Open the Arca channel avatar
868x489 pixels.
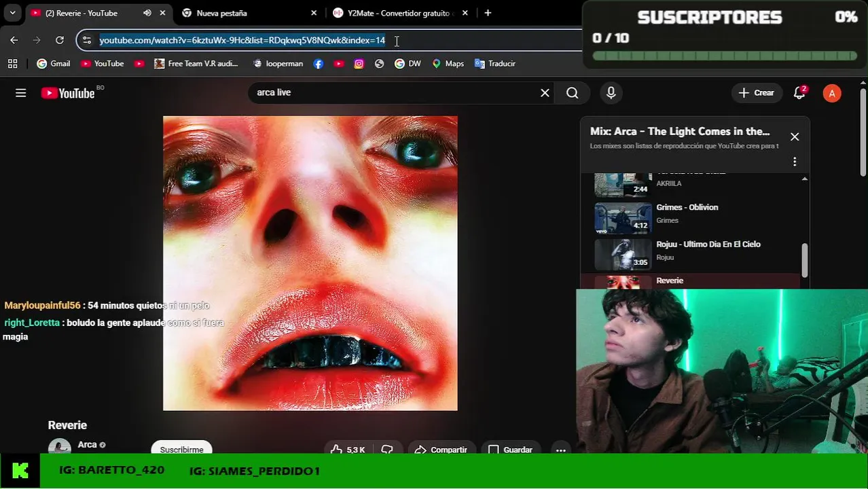click(59, 446)
